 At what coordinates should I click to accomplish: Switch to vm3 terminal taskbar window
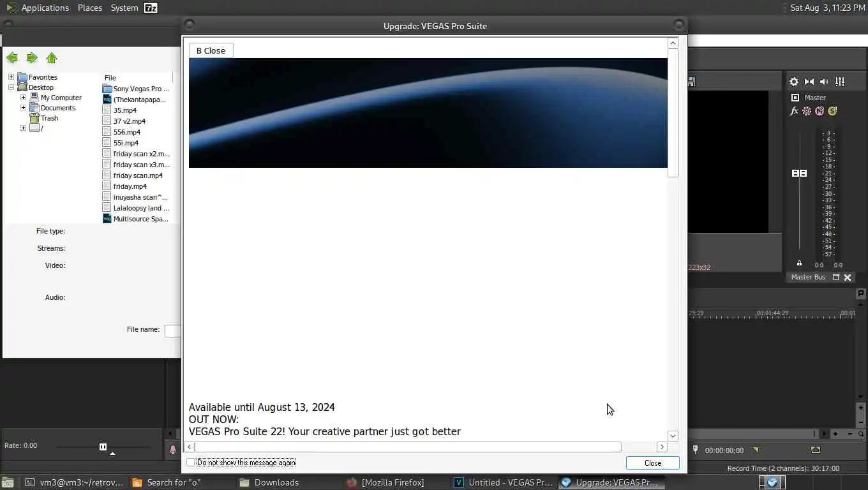pos(75,482)
